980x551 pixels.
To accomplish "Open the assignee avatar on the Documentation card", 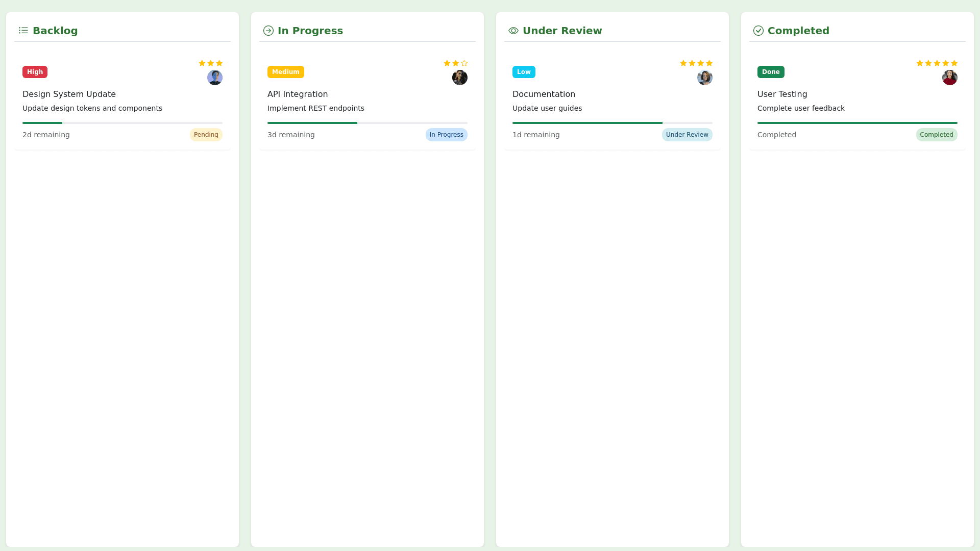I will click(705, 78).
